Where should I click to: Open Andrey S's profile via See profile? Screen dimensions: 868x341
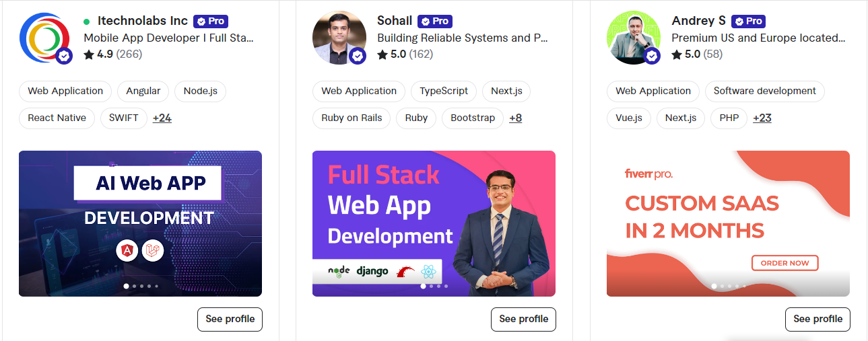click(817, 319)
